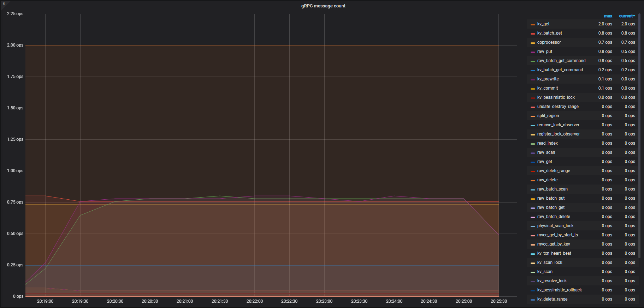Click the 20:19:00 time axis label
644x308 pixels.
[45, 301]
